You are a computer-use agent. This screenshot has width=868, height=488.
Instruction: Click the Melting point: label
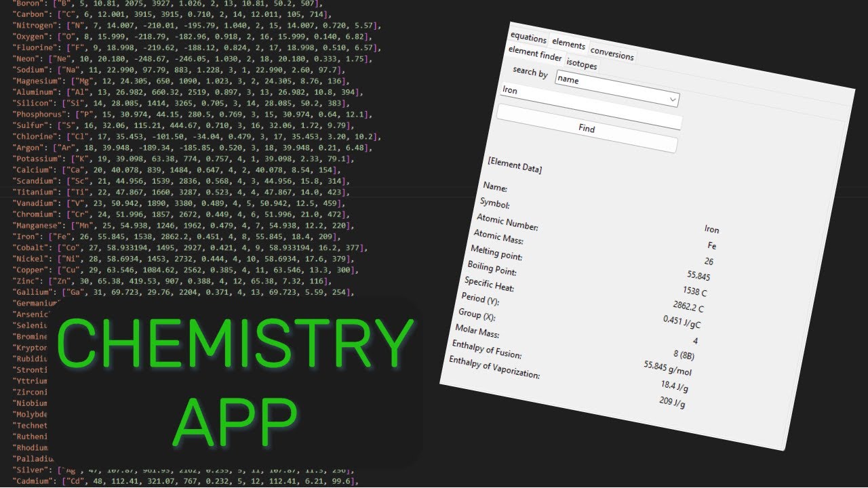[x=496, y=253]
